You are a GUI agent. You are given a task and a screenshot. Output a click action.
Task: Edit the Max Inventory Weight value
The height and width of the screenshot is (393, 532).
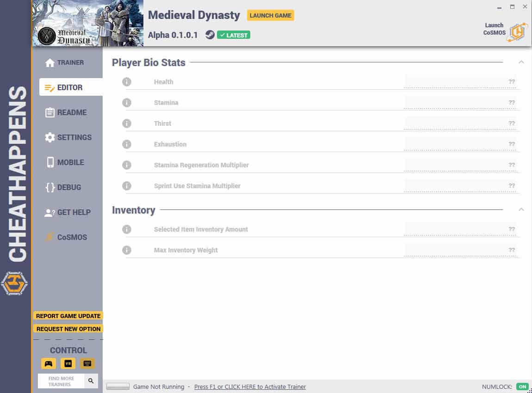click(x=460, y=250)
